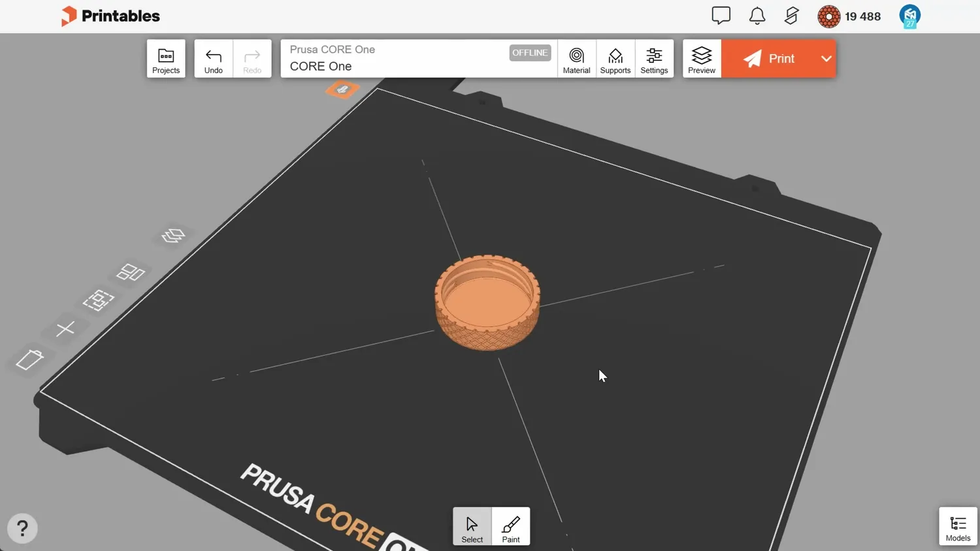Open the messages chat icon
The height and width of the screenshot is (551, 980).
click(x=721, y=16)
